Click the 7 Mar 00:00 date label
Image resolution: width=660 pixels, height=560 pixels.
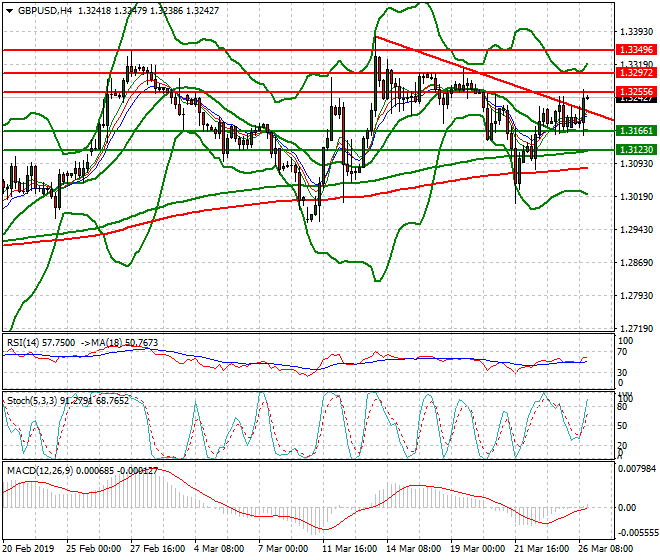283,549
